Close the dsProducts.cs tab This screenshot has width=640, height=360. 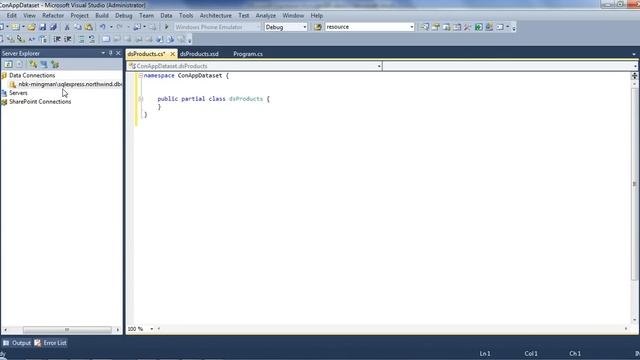(x=173, y=54)
